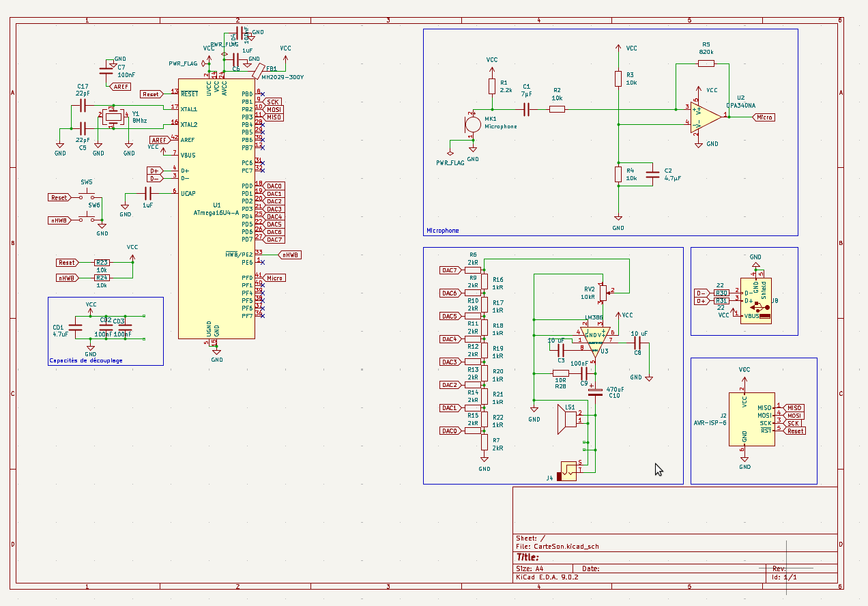Click the SW5 push button symbol
This screenshot has height=606, width=868.
87,194
